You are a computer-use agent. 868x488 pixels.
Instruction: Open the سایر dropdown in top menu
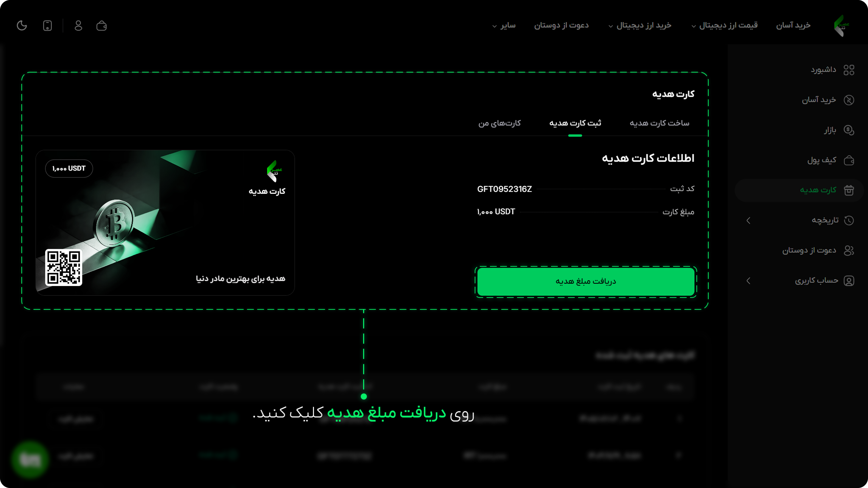coord(504,25)
